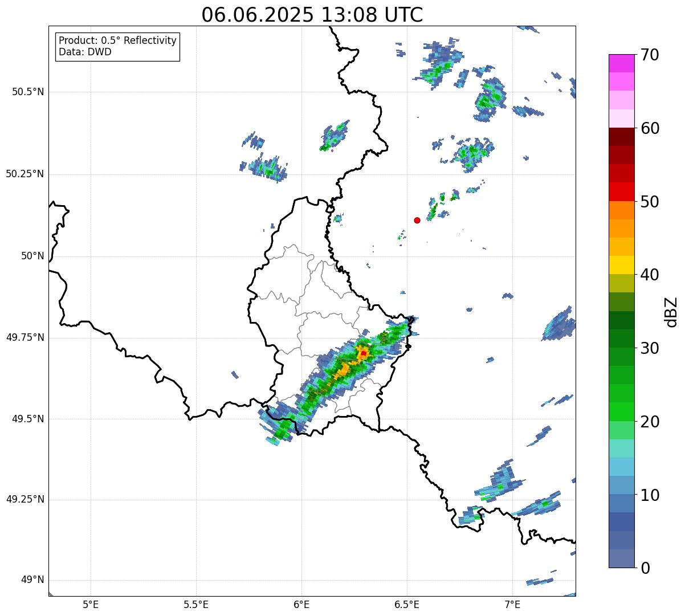685x616 pixels.
Task: Click the plot title 06.06.2025 13:08 UTC
Action: 312,14
